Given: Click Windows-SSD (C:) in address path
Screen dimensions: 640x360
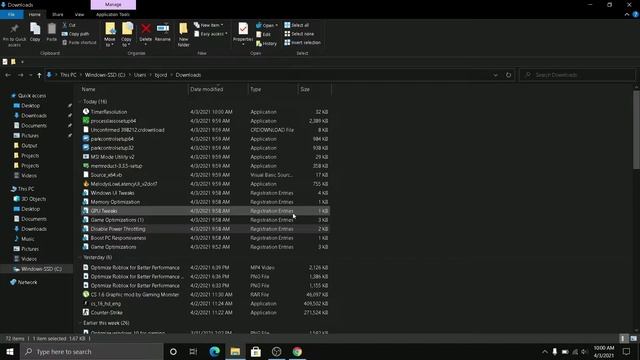Looking at the screenshot, I should (x=105, y=75).
